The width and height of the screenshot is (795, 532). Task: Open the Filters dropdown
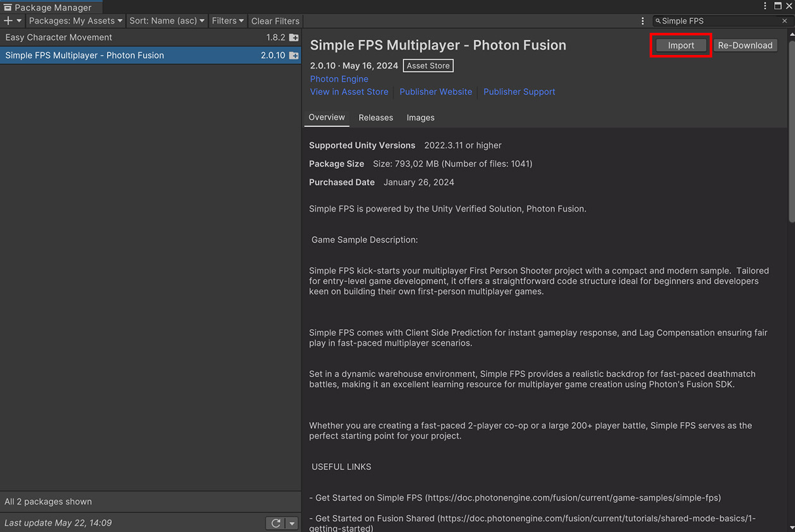click(x=228, y=21)
